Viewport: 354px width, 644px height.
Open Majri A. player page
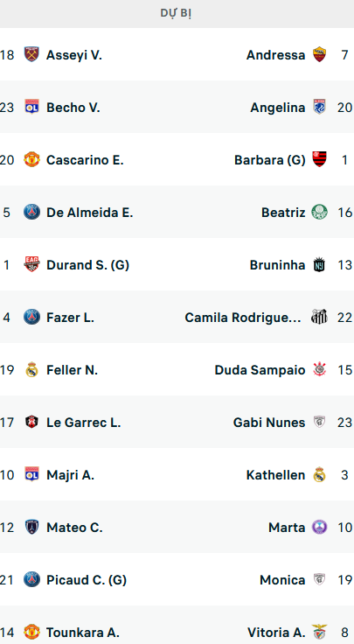tap(70, 475)
